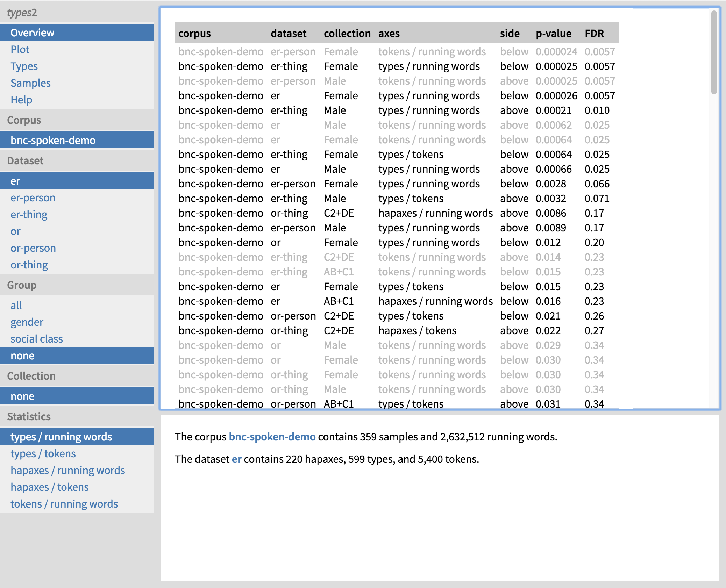
Task: Click the 'er' link in dataset summary
Action: tap(237, 459)
